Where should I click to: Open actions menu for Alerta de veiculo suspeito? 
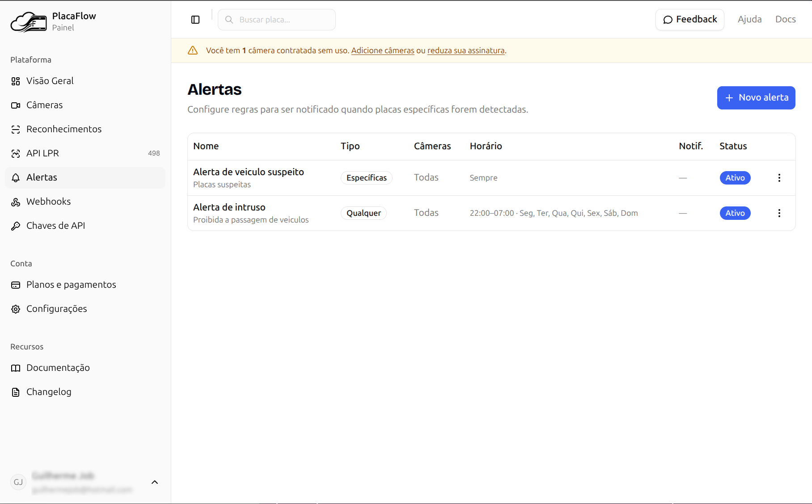coord(779,178)
